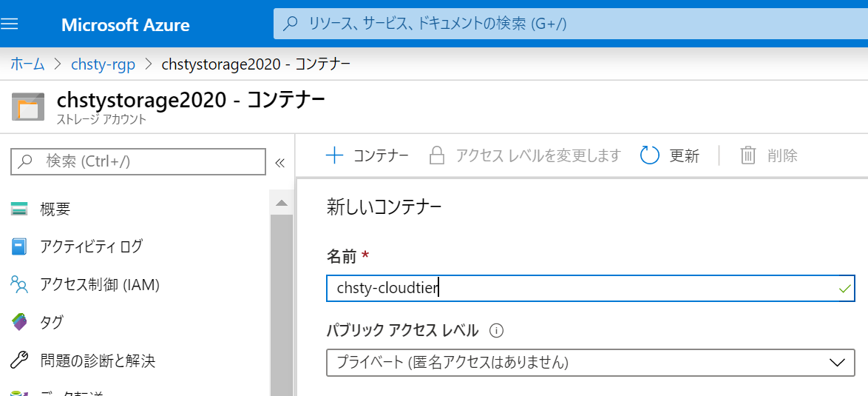Click the 概要 overview icon in sidebar
Viewport: 868px width, 396px height.
(19, 209)
